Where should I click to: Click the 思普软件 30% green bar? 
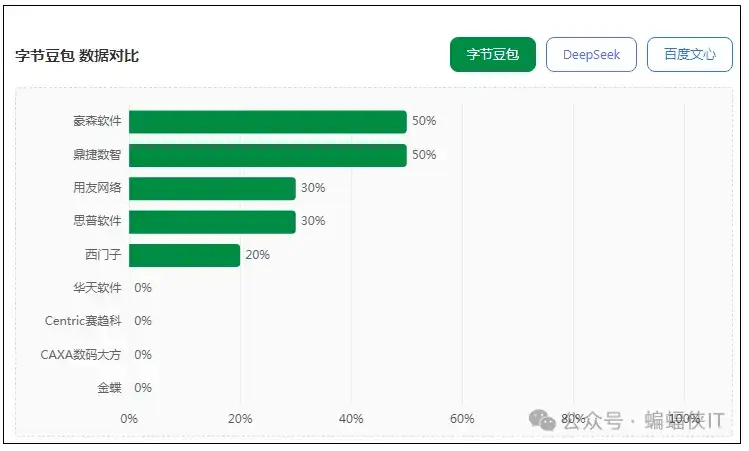point(212,221)
